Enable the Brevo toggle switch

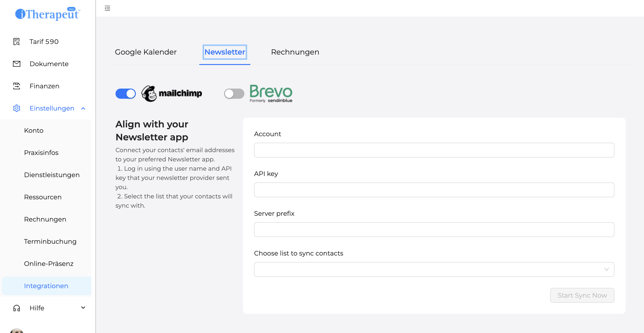(234, 94)
